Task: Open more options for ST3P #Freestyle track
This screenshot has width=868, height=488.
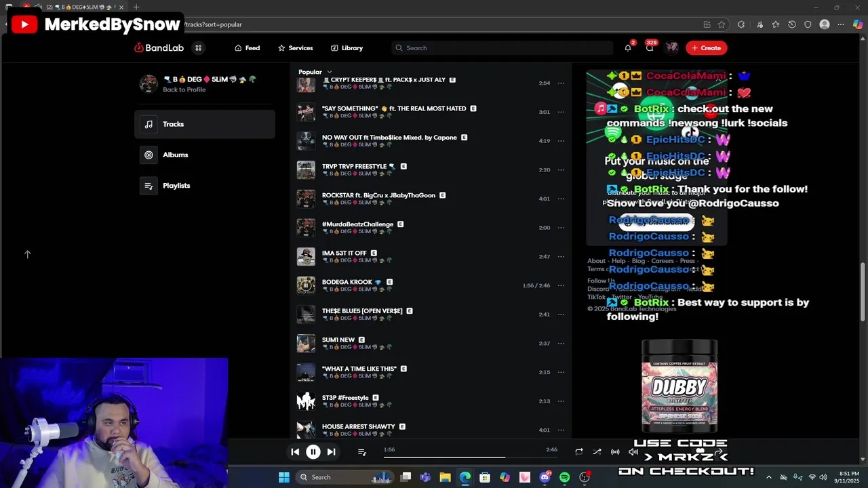Action: point(561,401)
